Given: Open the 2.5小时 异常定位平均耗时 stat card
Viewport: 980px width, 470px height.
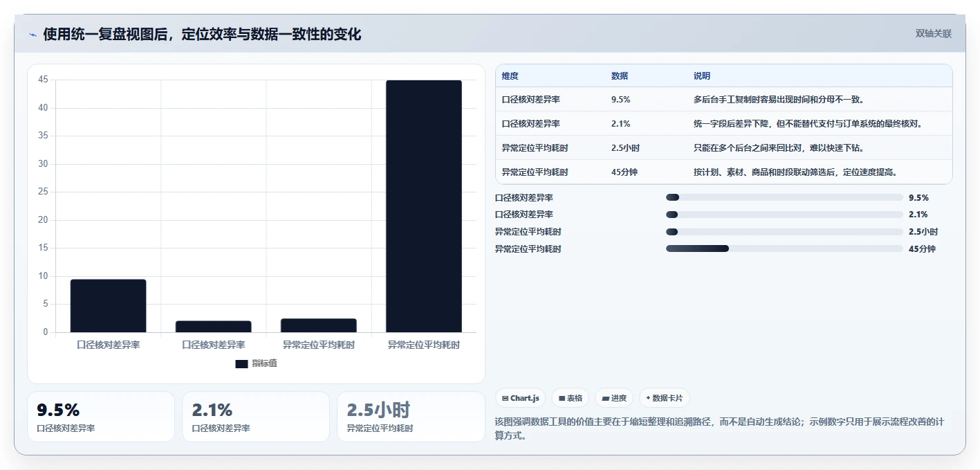Looking at the screenshot, I should (x=411, y=417).
